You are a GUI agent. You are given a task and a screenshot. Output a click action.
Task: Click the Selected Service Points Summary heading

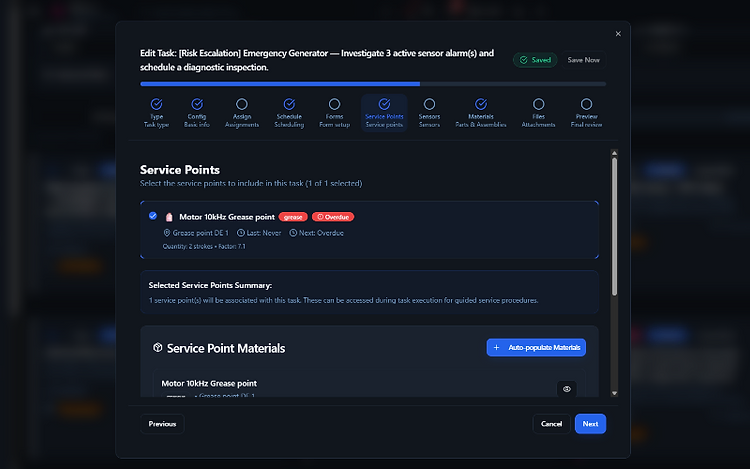coord(210,285)
